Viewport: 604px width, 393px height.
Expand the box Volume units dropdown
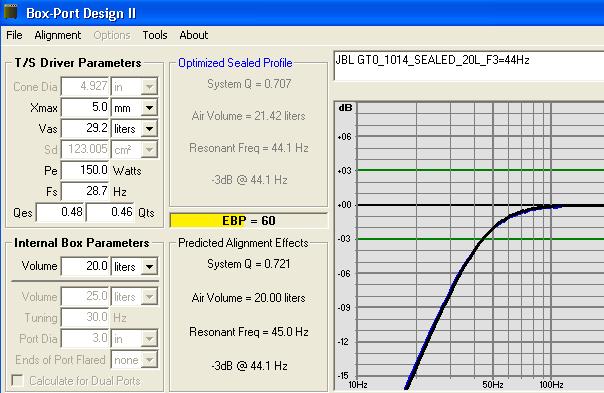pyautogui.click(x=149, y=266)
